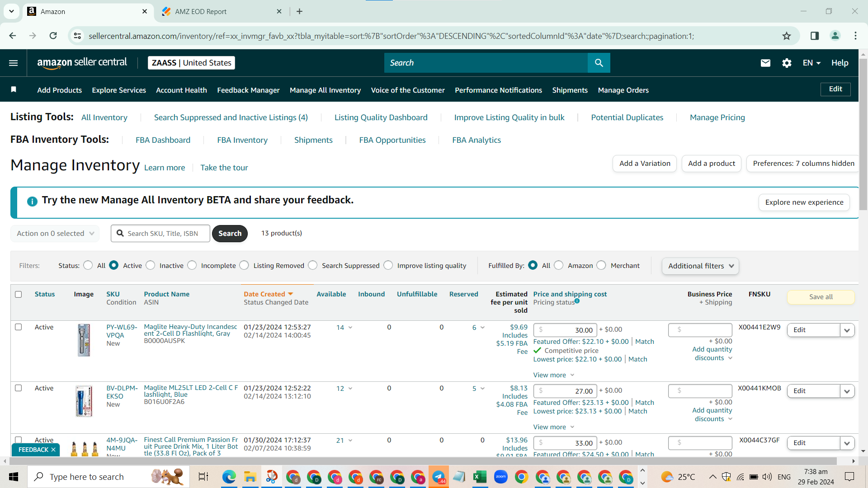Select the All status radio button

click(x=88, y=265)
